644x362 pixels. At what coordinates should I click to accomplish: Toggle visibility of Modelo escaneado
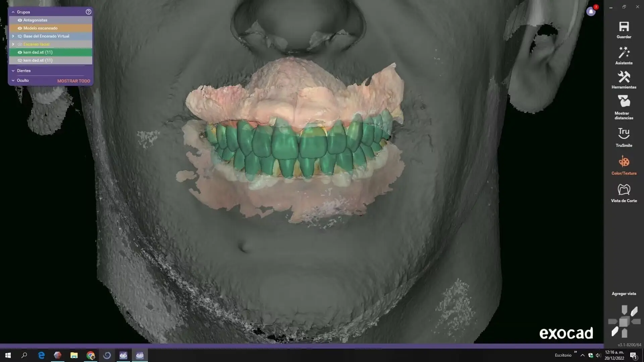20,28
